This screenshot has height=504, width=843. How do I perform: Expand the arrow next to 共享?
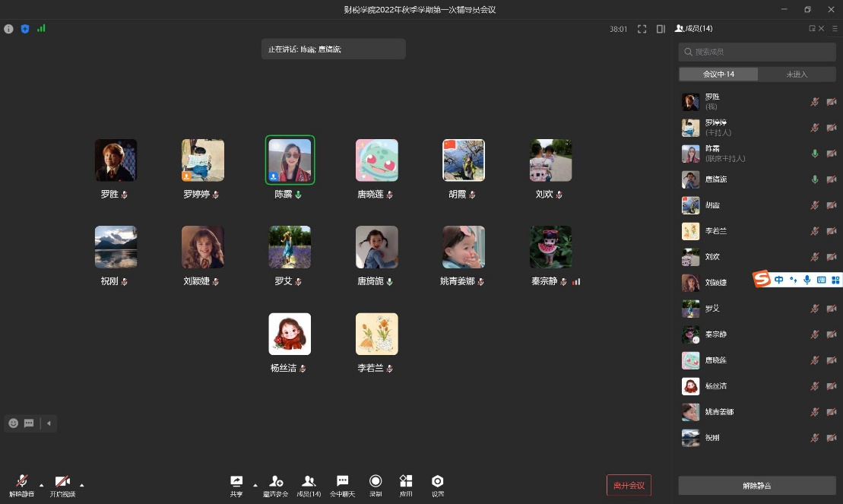pos(255,485)
